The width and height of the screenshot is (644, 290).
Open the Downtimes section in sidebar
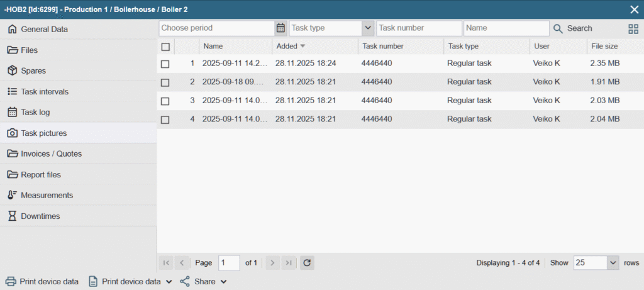click(x=40, y=216)
